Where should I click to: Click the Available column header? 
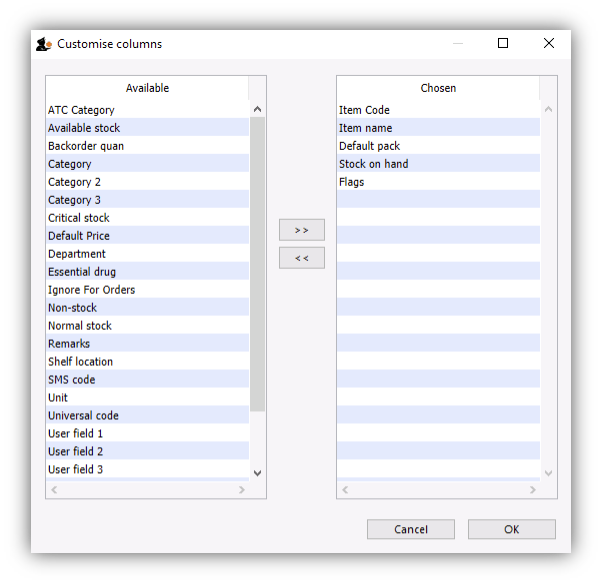point(147,88)
